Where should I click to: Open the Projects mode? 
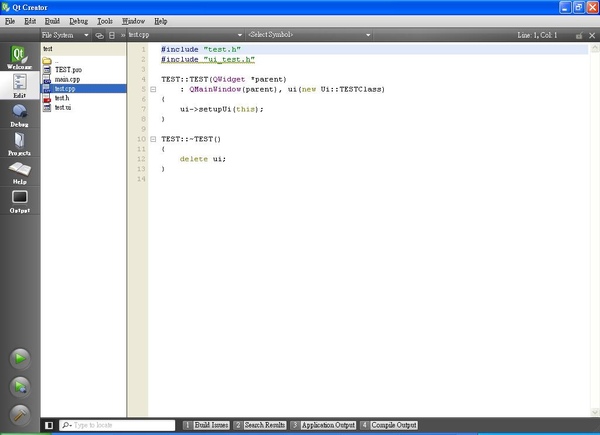[x=19, y=143]
